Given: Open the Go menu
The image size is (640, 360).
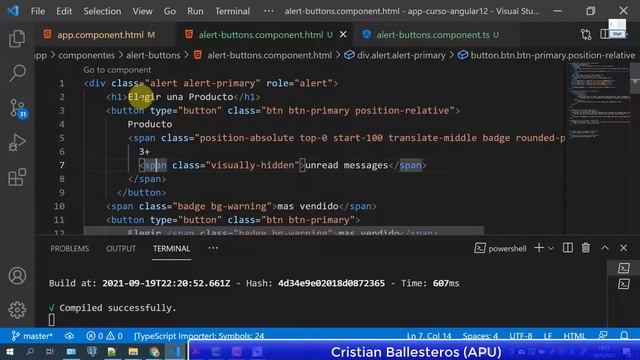Looking at the screenshot, I should click(x=170, y=11).
